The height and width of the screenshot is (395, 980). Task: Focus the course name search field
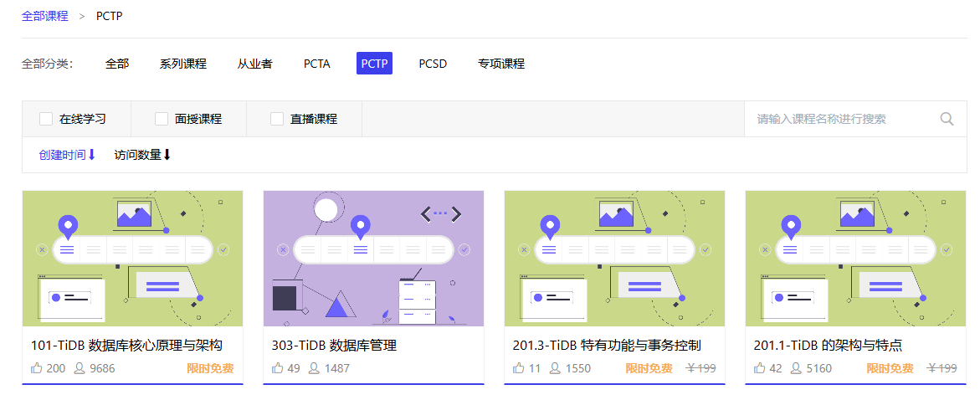click(x=844, y=119)
